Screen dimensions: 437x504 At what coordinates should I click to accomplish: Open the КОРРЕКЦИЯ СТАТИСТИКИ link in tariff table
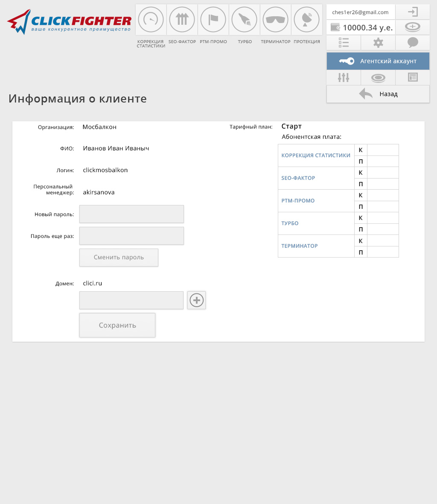pos(316,155)
